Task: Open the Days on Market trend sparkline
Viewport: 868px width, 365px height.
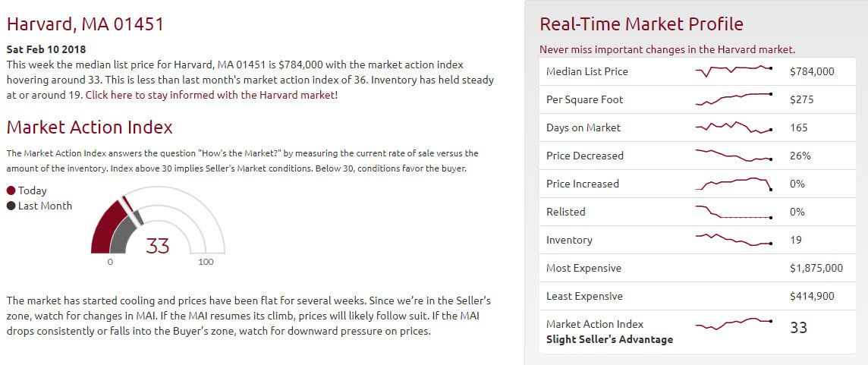Action: tap(734, 127)
